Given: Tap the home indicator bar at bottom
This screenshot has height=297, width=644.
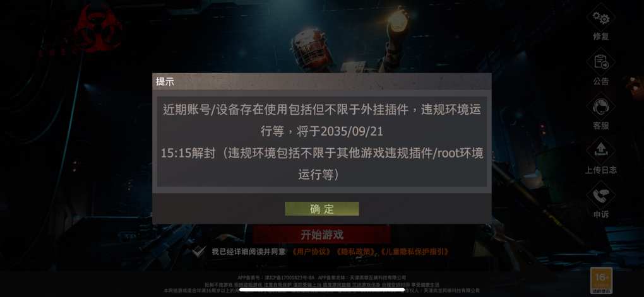Looking at the screenshot, I should (x=321, y=289).
